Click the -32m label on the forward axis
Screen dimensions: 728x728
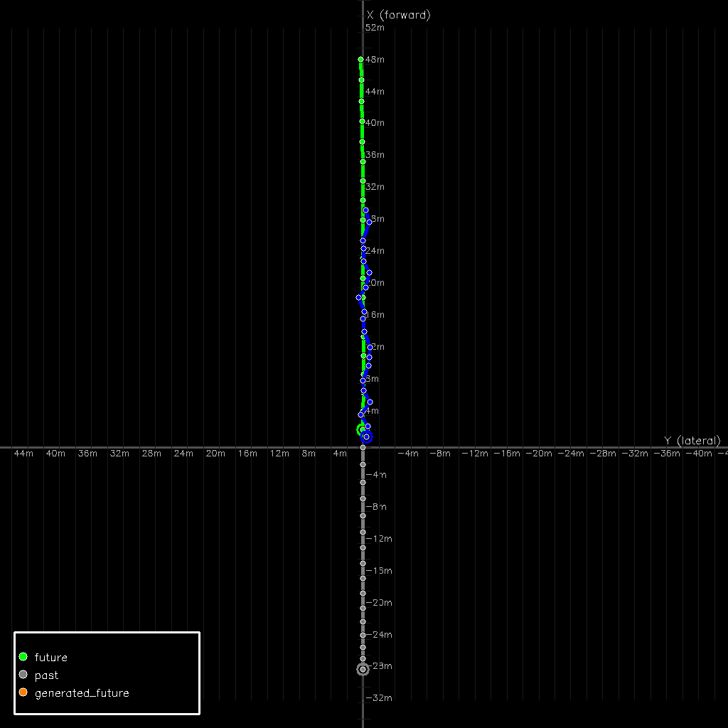(x=379, y=698)
